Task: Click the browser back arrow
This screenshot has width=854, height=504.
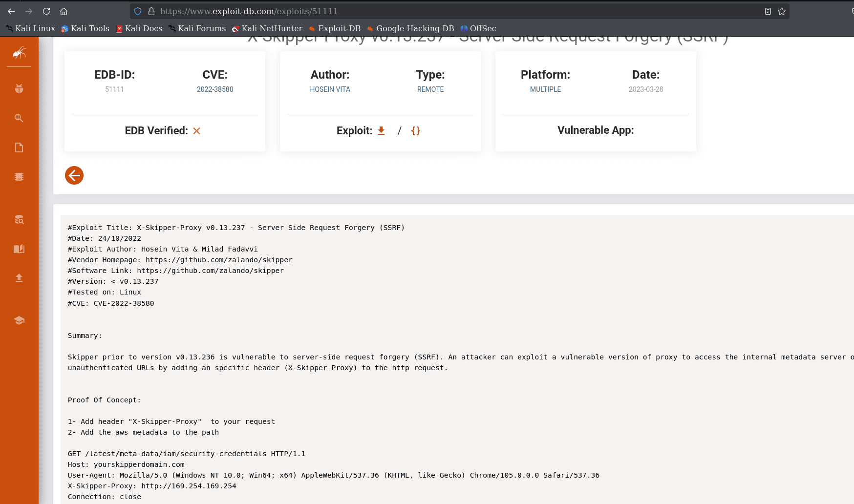Action: tap(11, 11)
